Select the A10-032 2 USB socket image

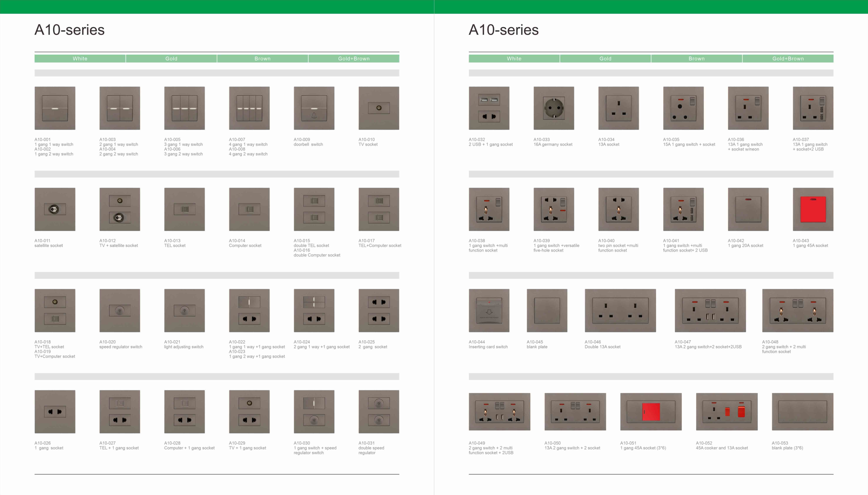tap(489, 108)
